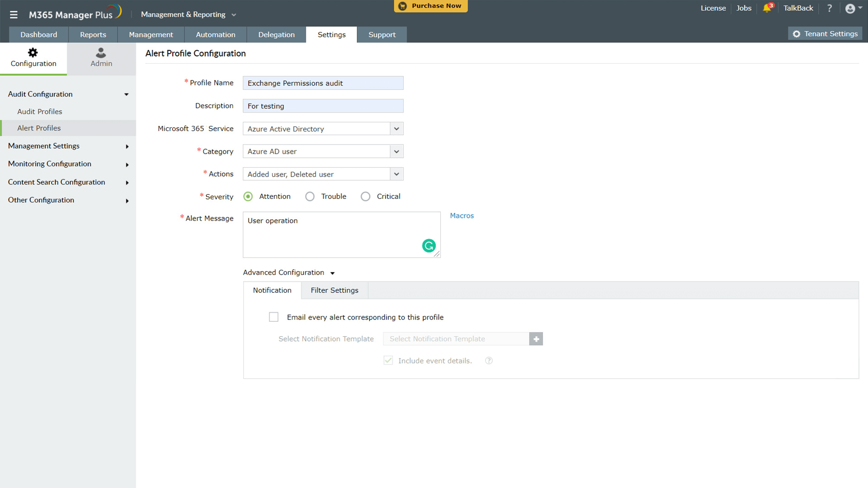Viewport: 868px width, 488px height.
Task: Go to the Dashboard tab
Action: [39, 35]
